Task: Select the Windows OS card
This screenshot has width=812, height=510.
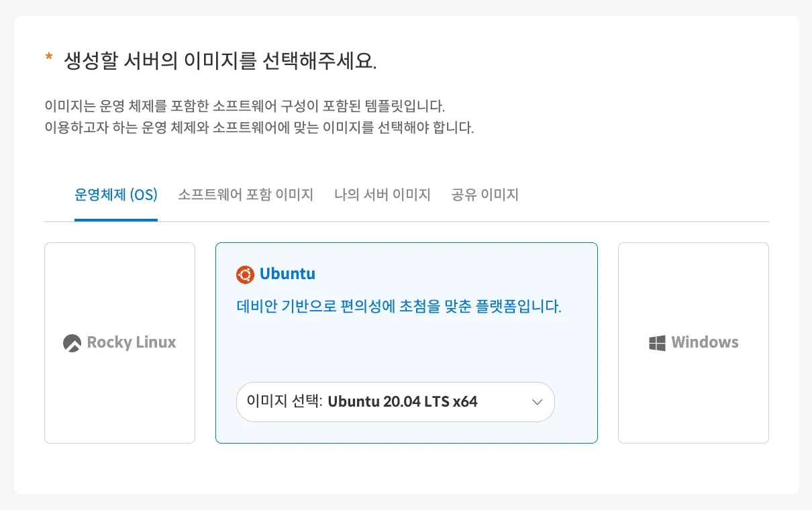Action: tap(693, 343)
